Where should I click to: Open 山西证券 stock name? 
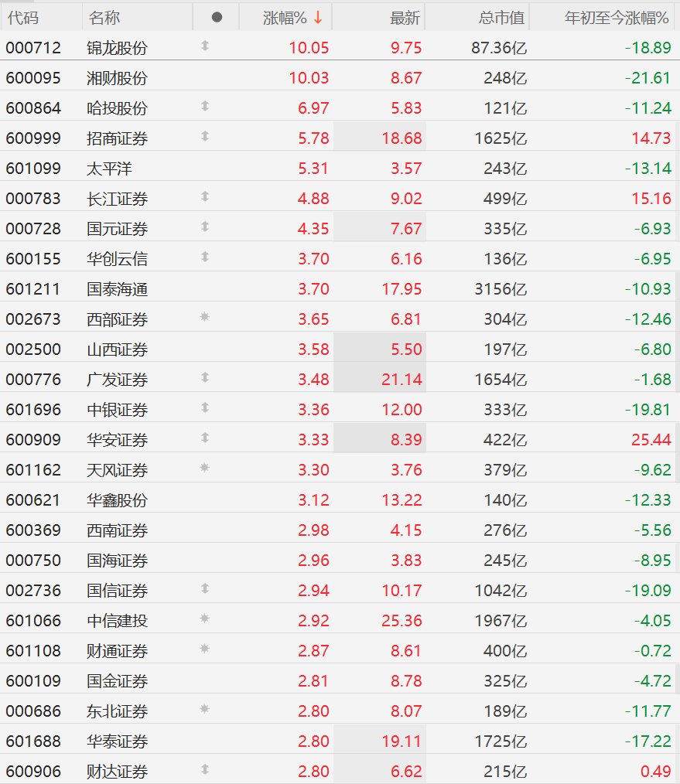pyautogui.click(x=117, y=349)
